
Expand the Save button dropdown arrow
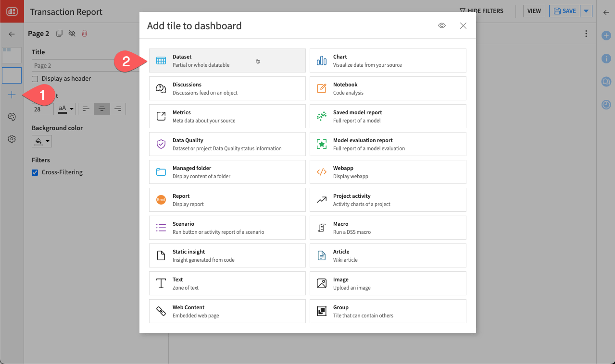tap(586, 11)
